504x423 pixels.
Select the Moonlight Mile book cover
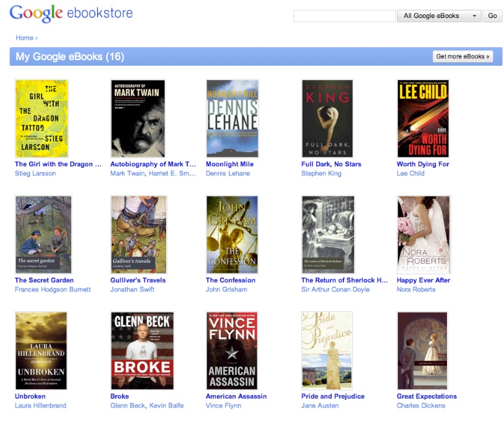[x=232, y=118]
